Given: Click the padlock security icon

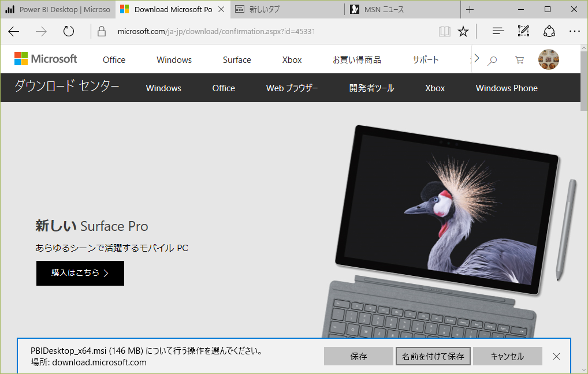Looking at the screenshot, I should (101, 32).
